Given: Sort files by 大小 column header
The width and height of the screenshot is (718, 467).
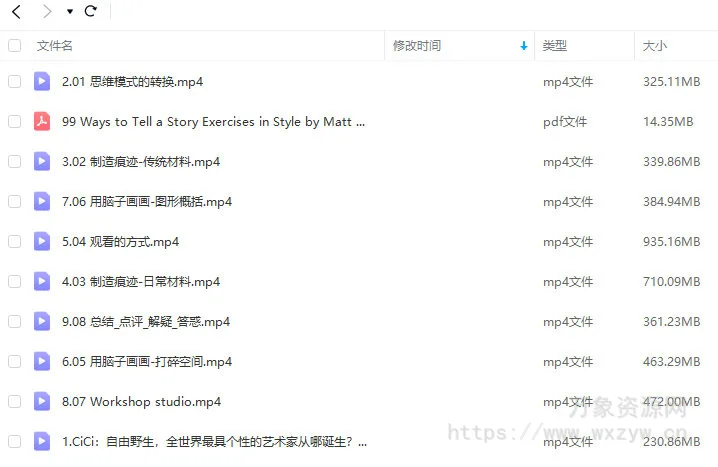Looking at the screenshot, I should (x=655, y=46).
